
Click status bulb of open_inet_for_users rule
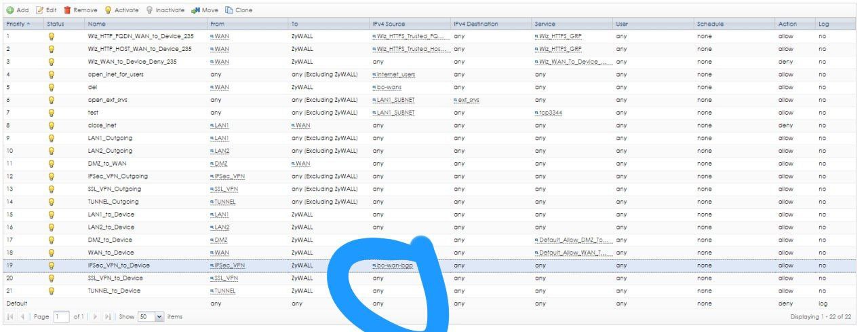pos(51,75)
